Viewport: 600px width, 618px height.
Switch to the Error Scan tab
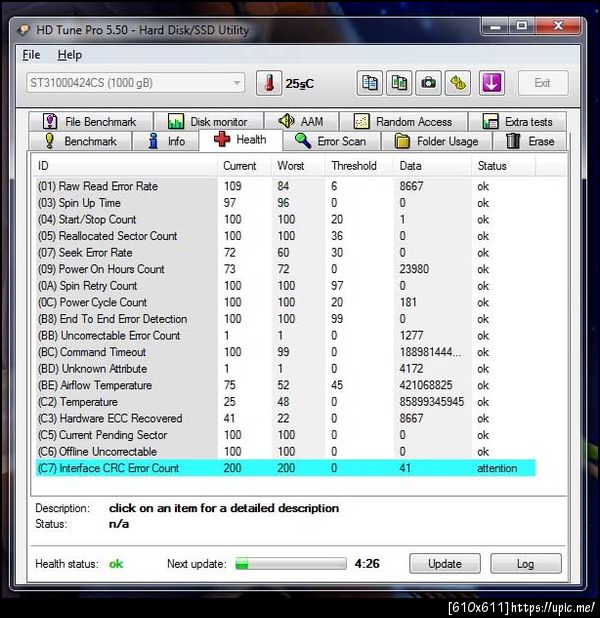[x=332, y=141]
